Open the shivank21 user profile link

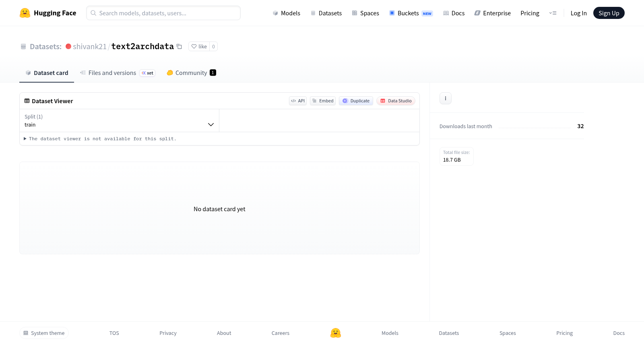[90, 46]
